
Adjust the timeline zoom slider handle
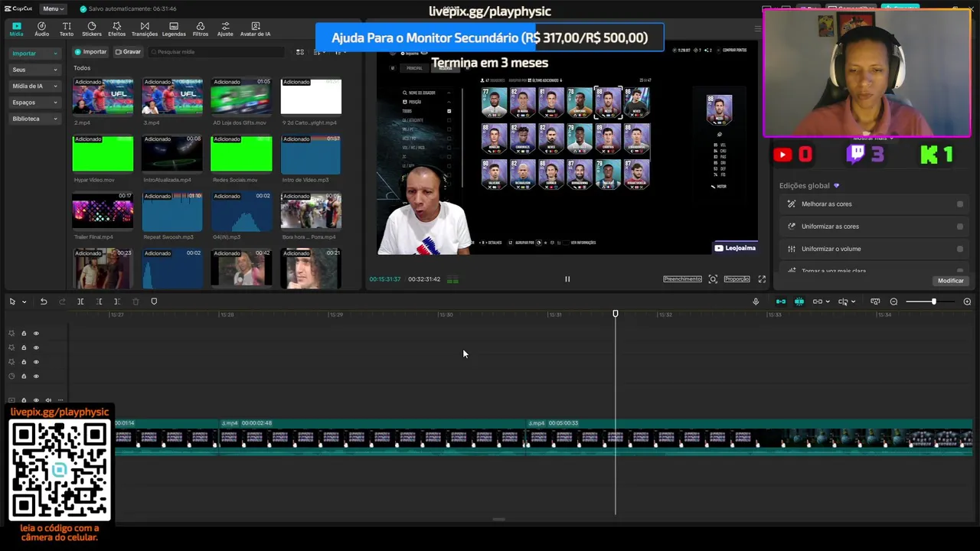933,302
